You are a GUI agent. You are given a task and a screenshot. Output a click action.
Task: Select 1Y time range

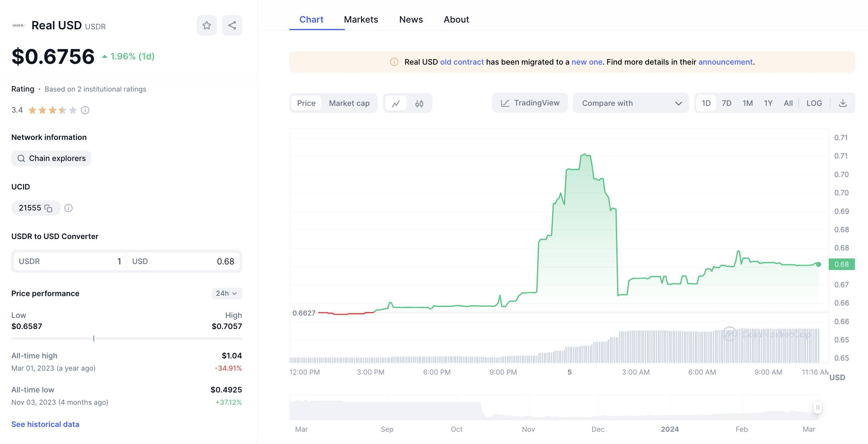pyautogui.click(x=768, y=103)
